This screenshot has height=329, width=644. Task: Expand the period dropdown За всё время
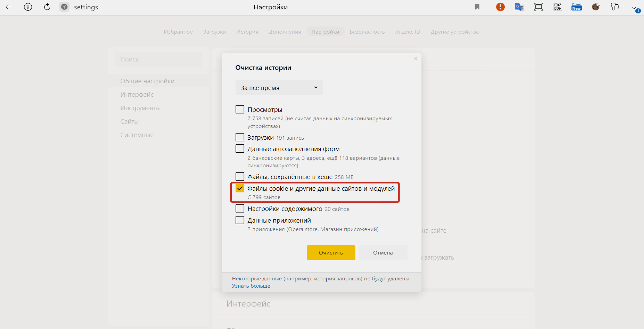pos(277,87)
